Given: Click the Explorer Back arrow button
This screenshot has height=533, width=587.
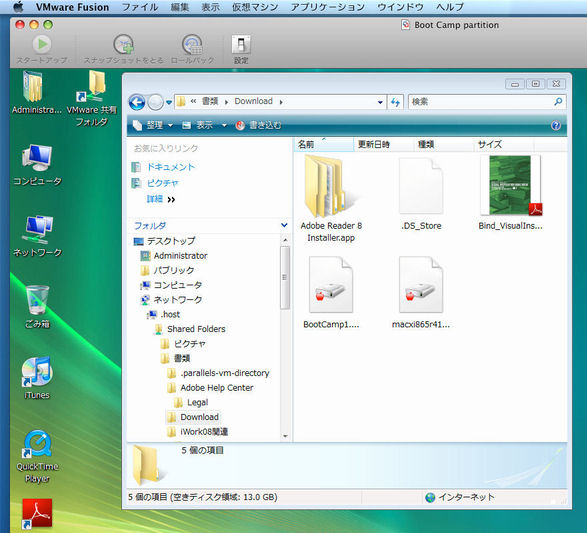Looking at the screenshot, I should click(137, 102).
